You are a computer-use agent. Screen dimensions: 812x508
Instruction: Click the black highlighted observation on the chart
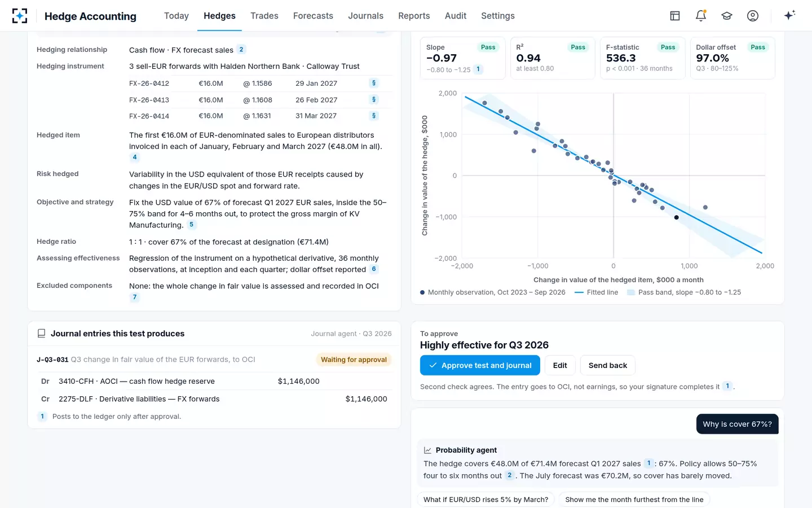click(x=677, y=217)
